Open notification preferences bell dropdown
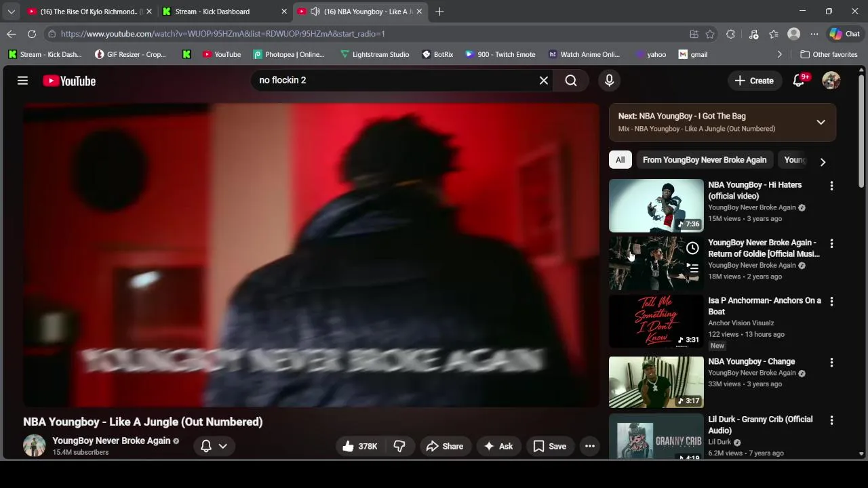This screenshot has width=868, height=488. 214,446
